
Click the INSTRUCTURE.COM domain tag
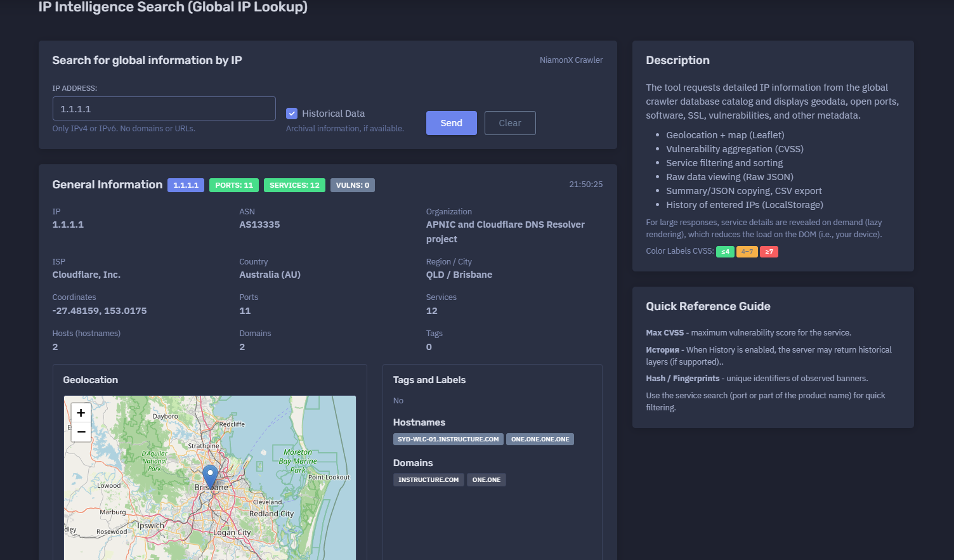(x=429, y=479)
